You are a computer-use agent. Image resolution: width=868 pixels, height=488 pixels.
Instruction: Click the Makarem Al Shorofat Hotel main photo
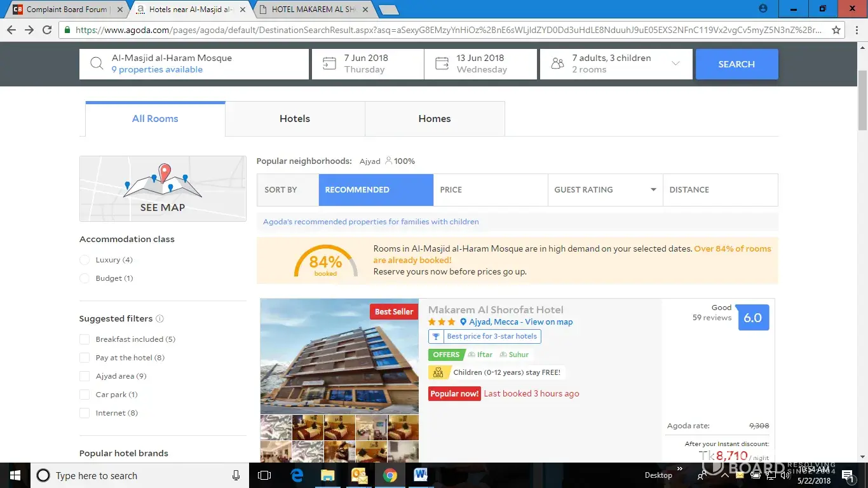339,356
